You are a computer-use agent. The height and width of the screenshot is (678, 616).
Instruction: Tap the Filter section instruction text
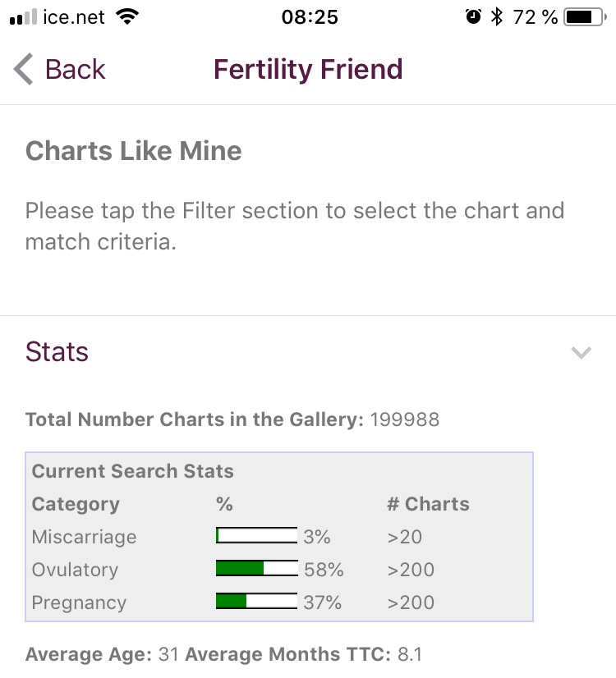[295, 227]
